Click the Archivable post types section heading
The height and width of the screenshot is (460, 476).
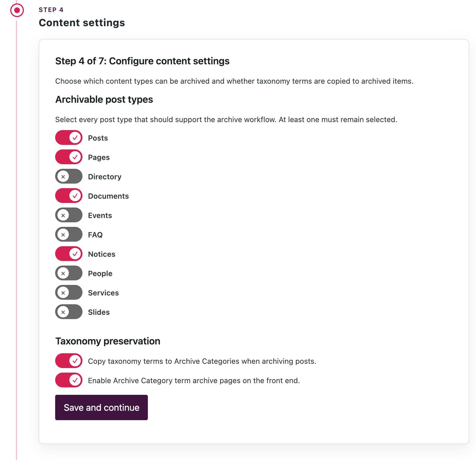104,99
